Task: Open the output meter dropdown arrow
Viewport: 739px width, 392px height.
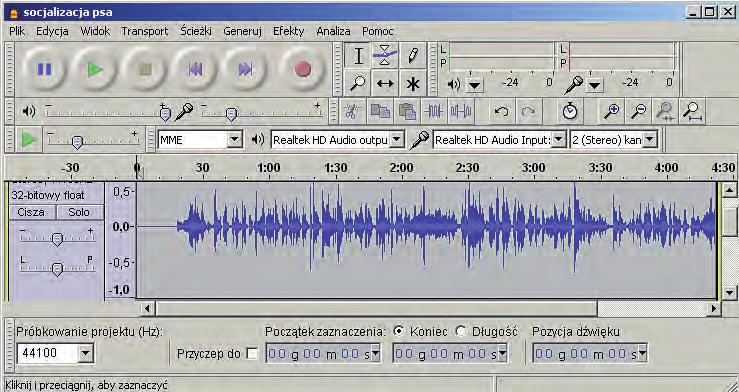Action: [x=475, y=85]
